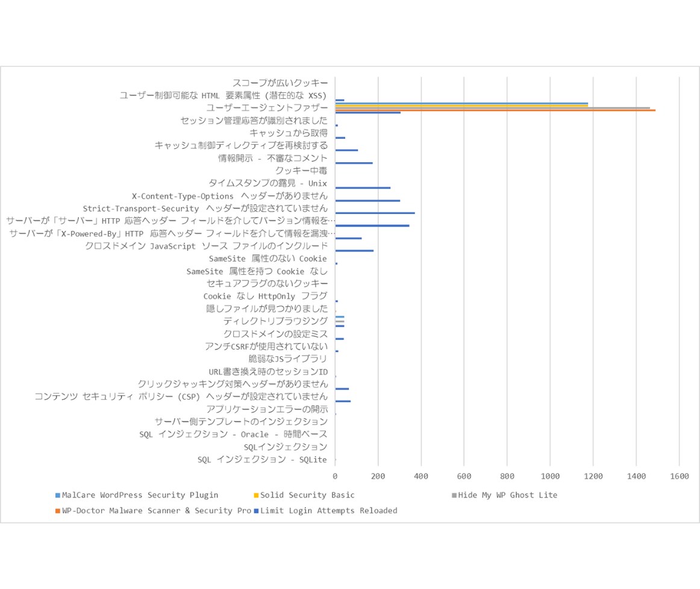This screenshot has height=589, width=700.
Task: Click the Solid Security Basic legend swatch
Action: pyautogui.click(x=256, y=495)
